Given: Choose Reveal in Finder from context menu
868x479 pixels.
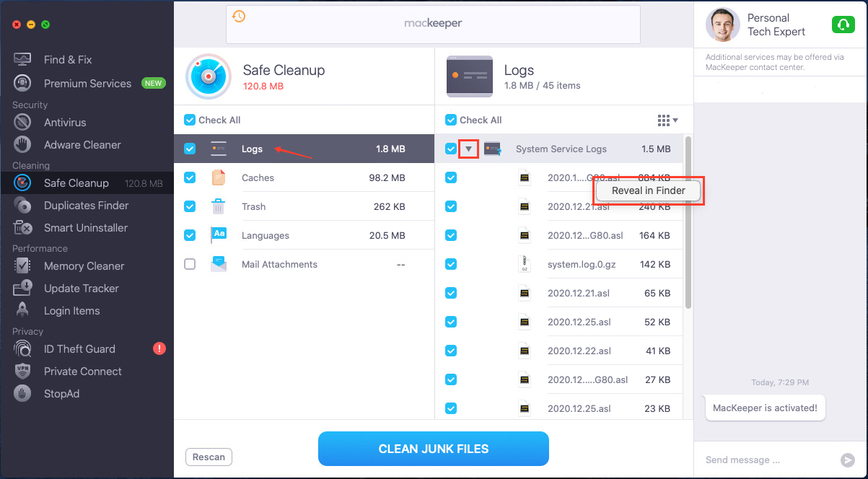Looking at the screenshot, I should point(649,190).
